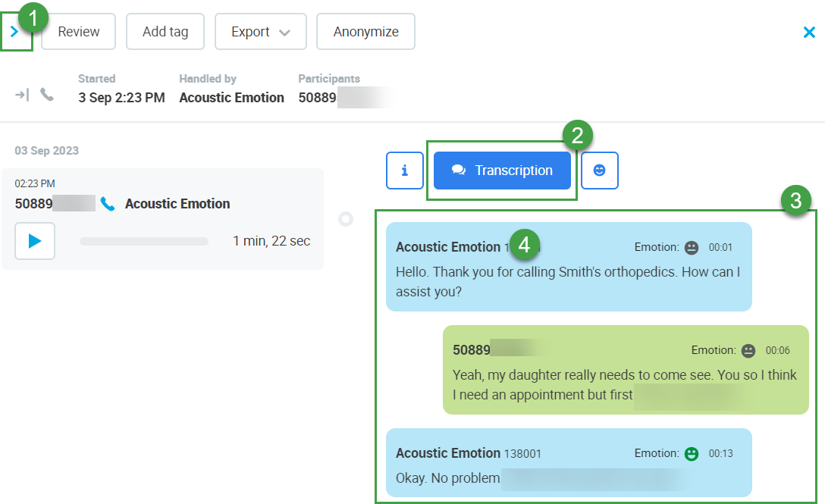The width and height of the screenshot is (825, 504).
Task: Expand the side panel chevron arrow
Action: coord(14,33)
